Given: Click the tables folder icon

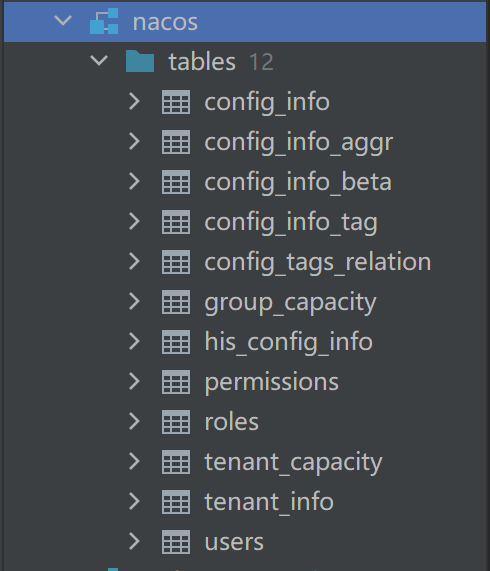Looking at the screenshot, I should click(140, 61).
